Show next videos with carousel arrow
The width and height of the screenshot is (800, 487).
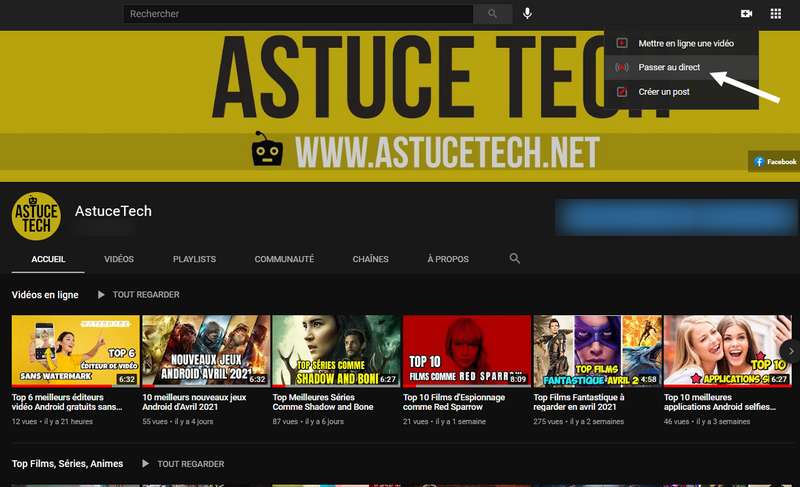point(790,351)
